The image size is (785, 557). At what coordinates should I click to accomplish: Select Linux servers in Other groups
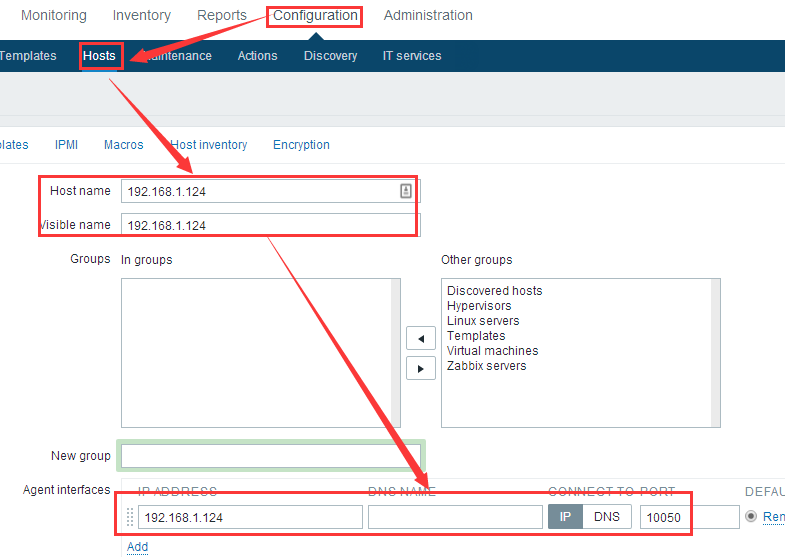point(483,321)
